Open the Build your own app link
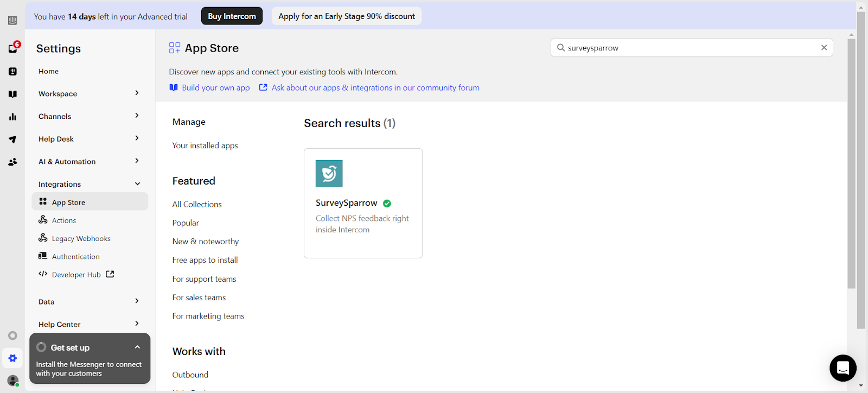Screen dimensions: 868x393 tap(215, 88)
